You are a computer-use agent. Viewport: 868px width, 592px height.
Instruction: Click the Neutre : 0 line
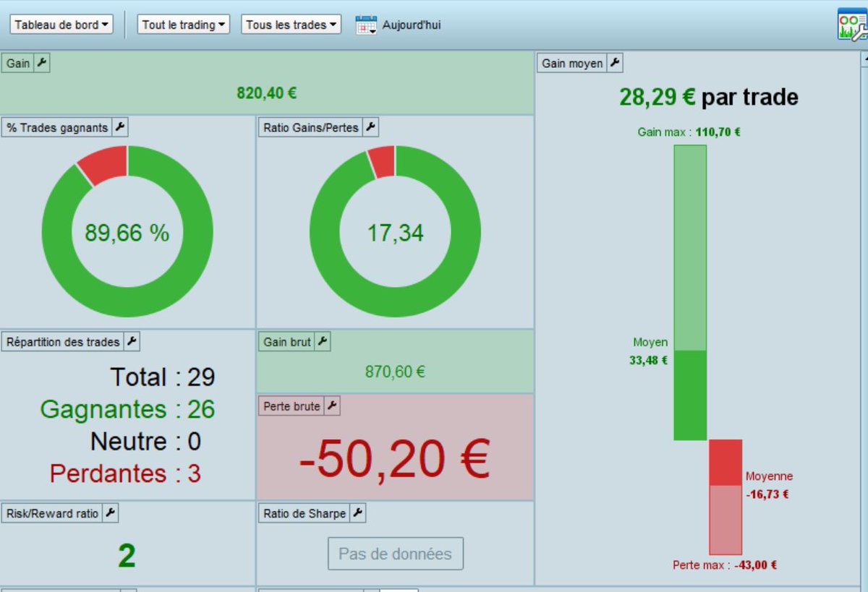point(145,442)
